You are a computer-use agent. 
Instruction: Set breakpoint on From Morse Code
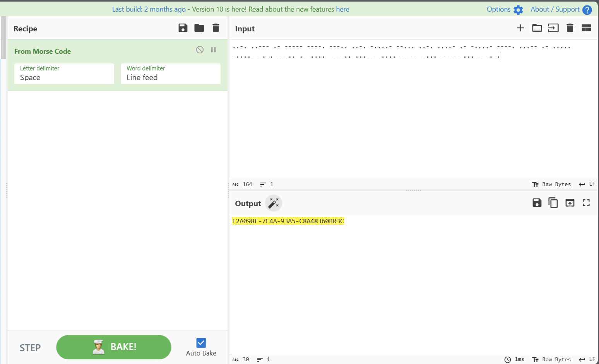click(x=213, y=50)
